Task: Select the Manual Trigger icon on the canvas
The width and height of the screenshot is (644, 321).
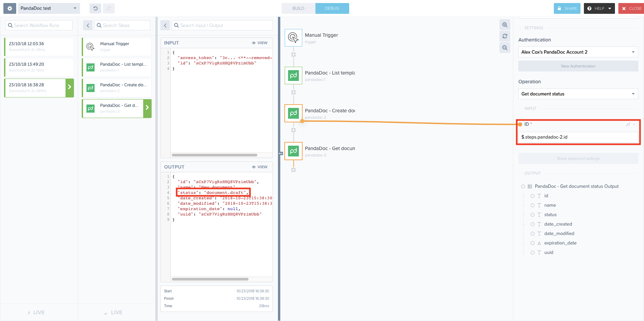Action: [293, 37]
